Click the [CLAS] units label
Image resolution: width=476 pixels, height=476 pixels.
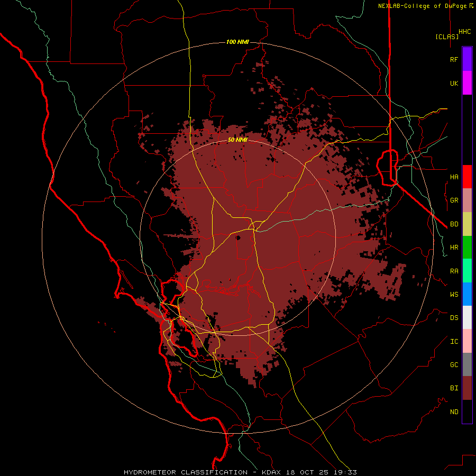tap(447, 36)
